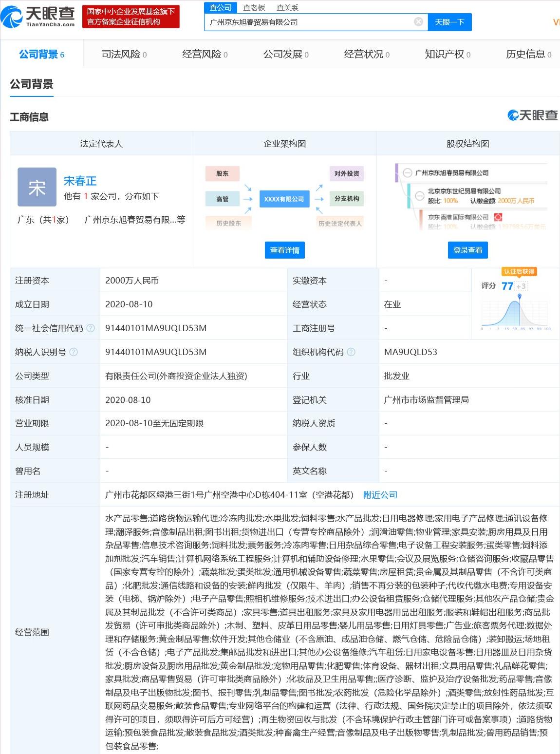Click 查看详情 under the enterprise structure chart
The width and height of the screenshot is (560, 754).
pyautogui.click(x=285, y=250)
